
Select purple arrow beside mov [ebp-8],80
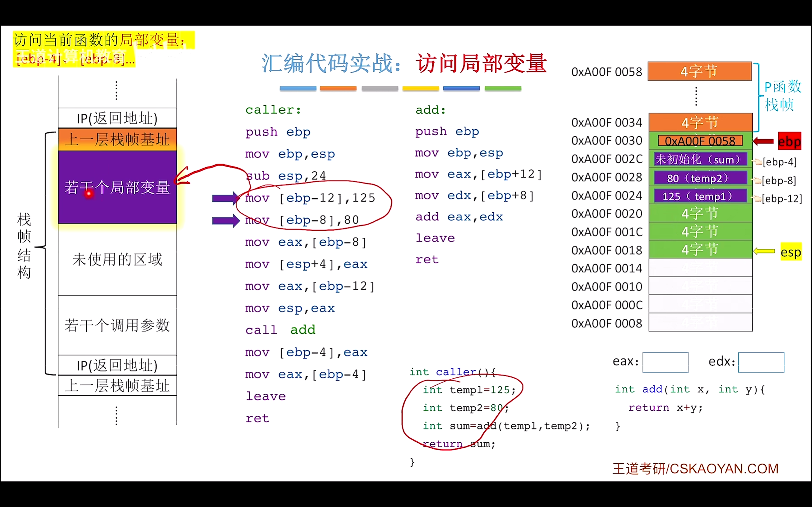click(x=225, y=220)
